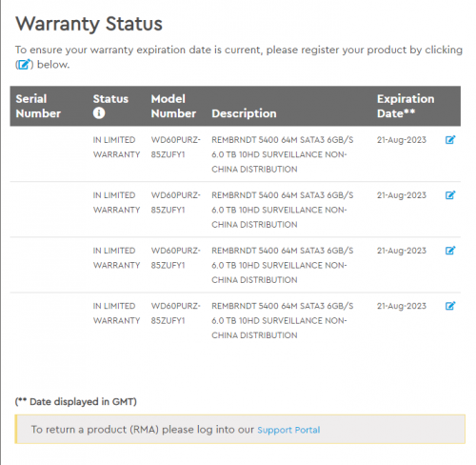
Task: Select the Description column header
Action: click(x=244, y=113)
